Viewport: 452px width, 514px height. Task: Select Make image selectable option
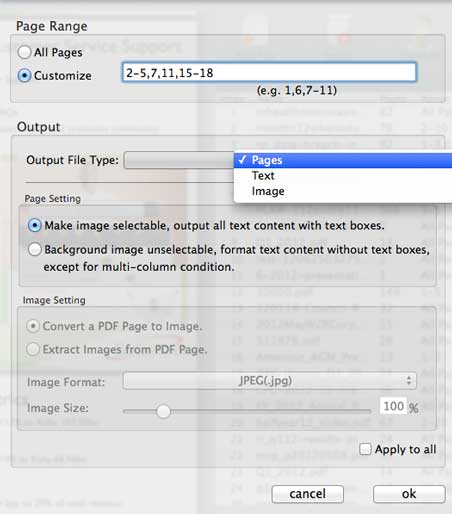coord(35,226)
